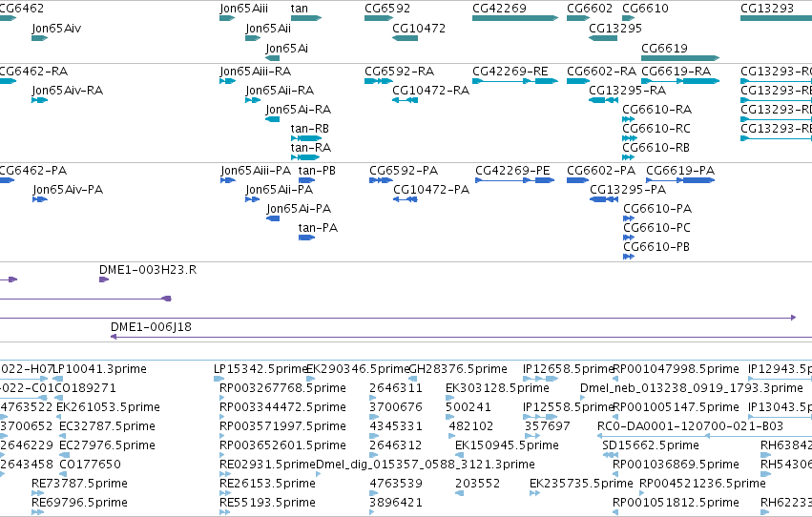Select the Jon65Aii gene label
Image resolution: width=812 pixels, height=517 pixels.
(268, 28)
